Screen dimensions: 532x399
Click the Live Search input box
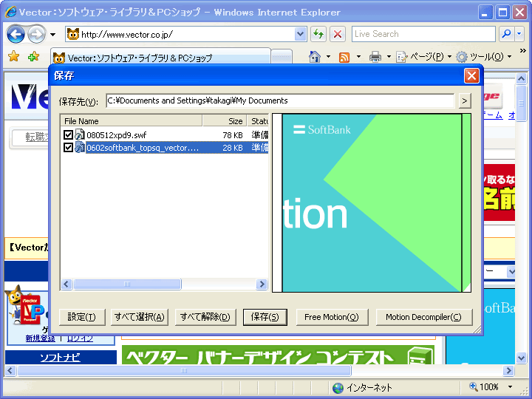[x=423, y=34]
